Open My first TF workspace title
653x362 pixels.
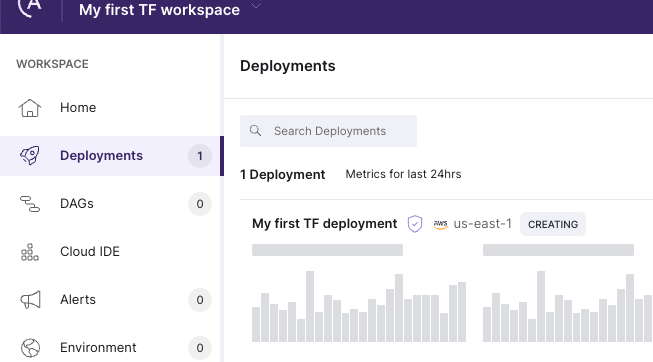160,10
